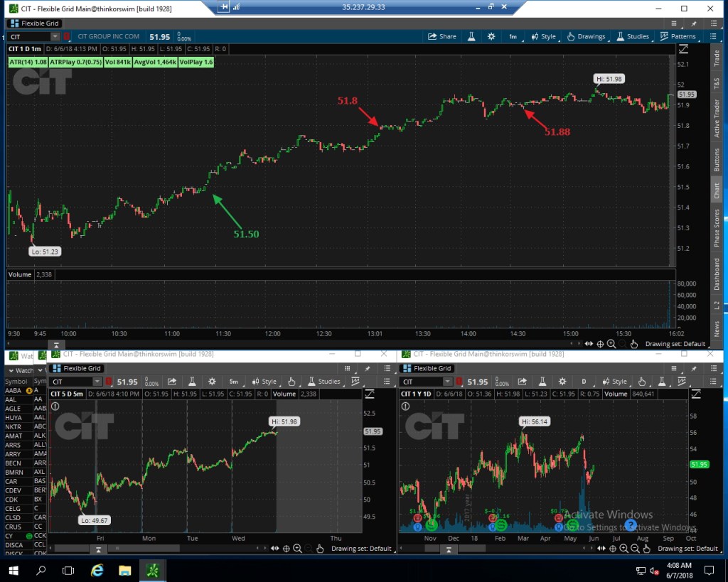Open the flask icon beside Share in main chart
Screen dimensions: 728x582
470,36
